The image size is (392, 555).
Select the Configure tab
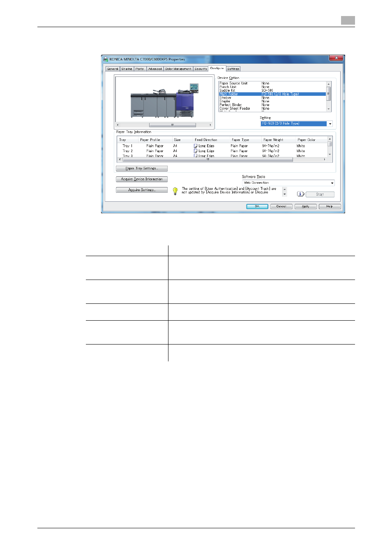(x=217, y=68)
